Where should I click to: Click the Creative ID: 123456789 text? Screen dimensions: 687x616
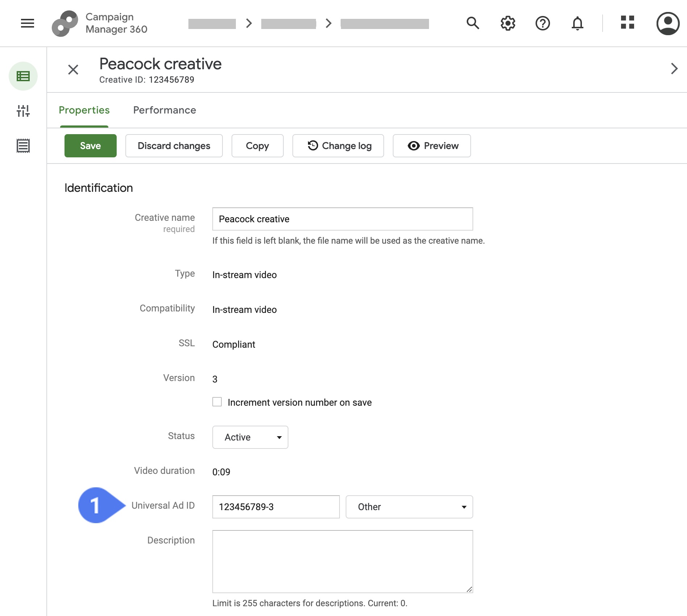pyautogui.click(x=147, y=80)
